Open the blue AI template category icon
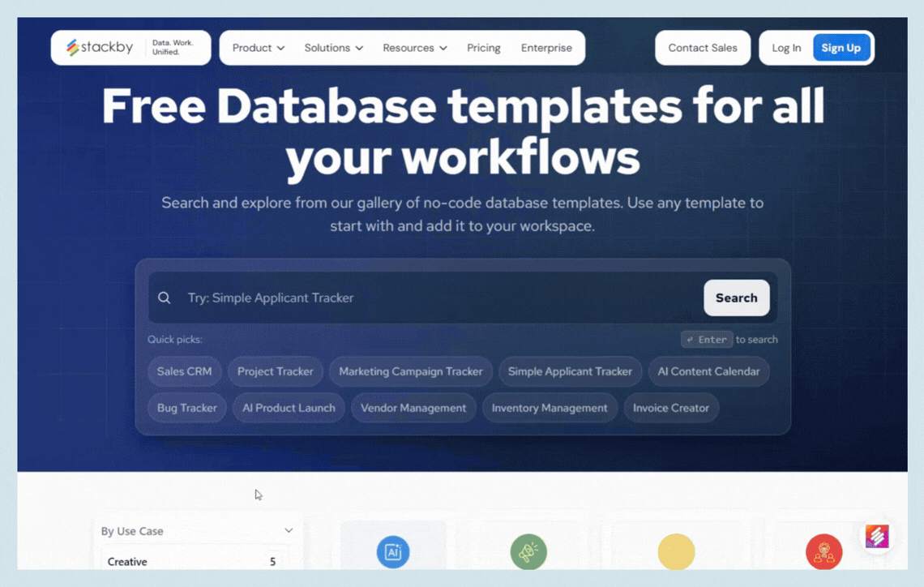 coord(393,552)
